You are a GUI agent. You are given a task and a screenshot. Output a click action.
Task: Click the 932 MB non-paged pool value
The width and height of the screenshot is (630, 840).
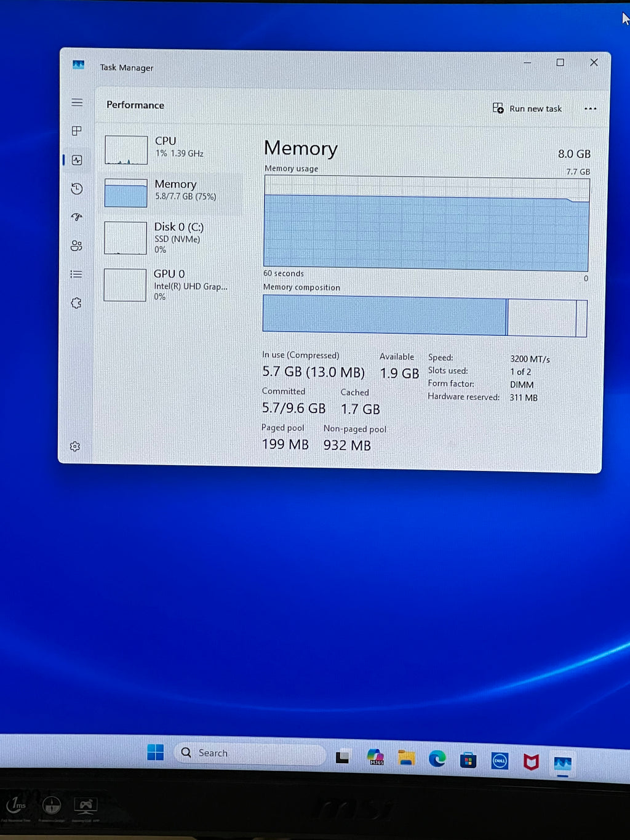pos(347,446)
